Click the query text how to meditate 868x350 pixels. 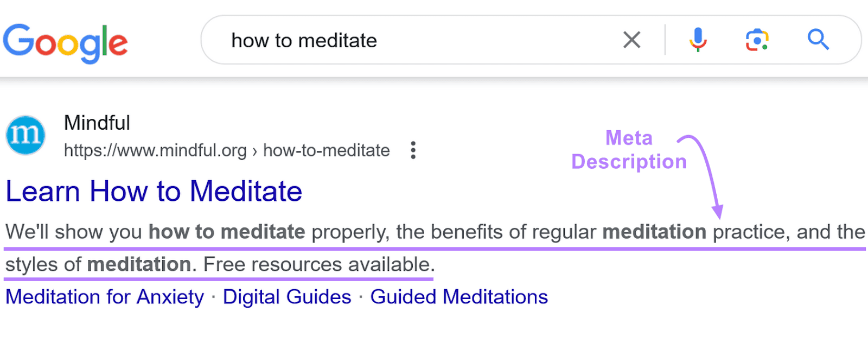pos(304,40)
